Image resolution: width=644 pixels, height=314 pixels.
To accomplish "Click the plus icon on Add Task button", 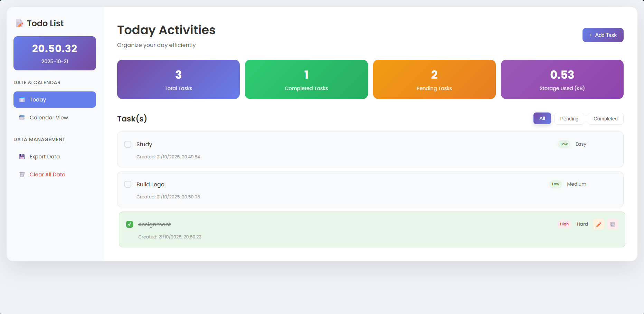I will pos(590,35).
